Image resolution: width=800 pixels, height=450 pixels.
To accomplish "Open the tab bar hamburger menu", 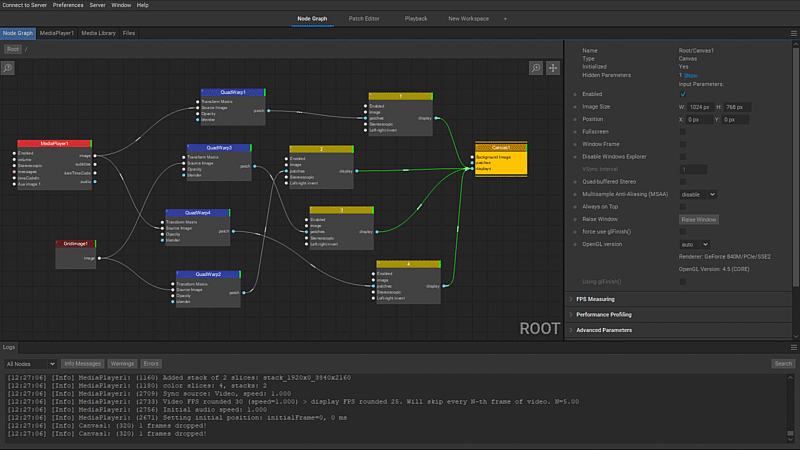I will pos(794,33).
